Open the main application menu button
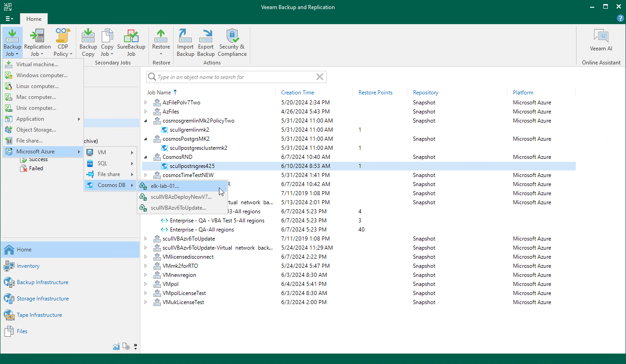 (10, 19)
